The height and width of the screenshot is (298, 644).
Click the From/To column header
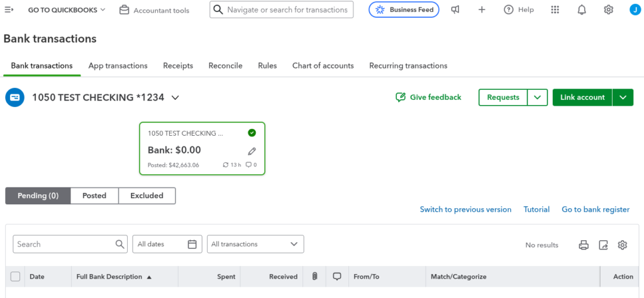[x=367, y=277]
